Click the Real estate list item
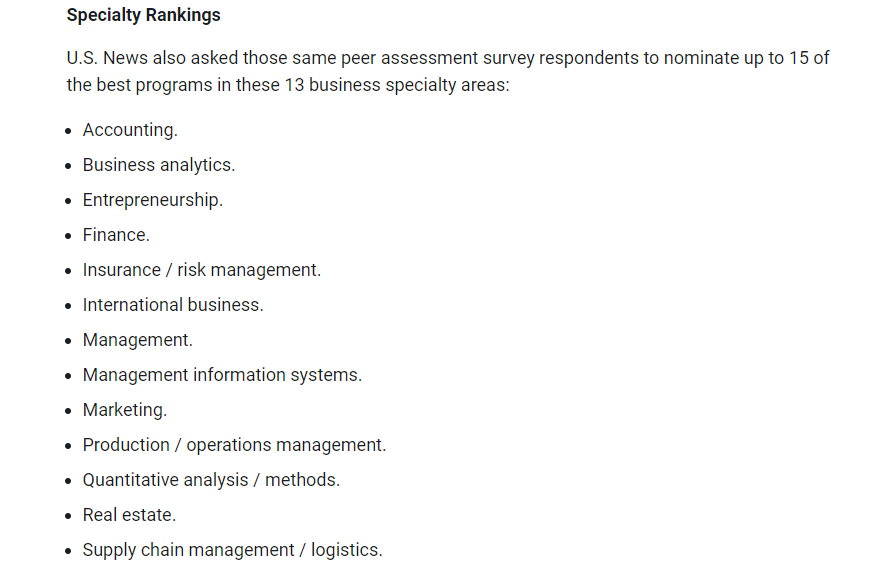This screenshot has width=870, height=569. tap(129, 515)
